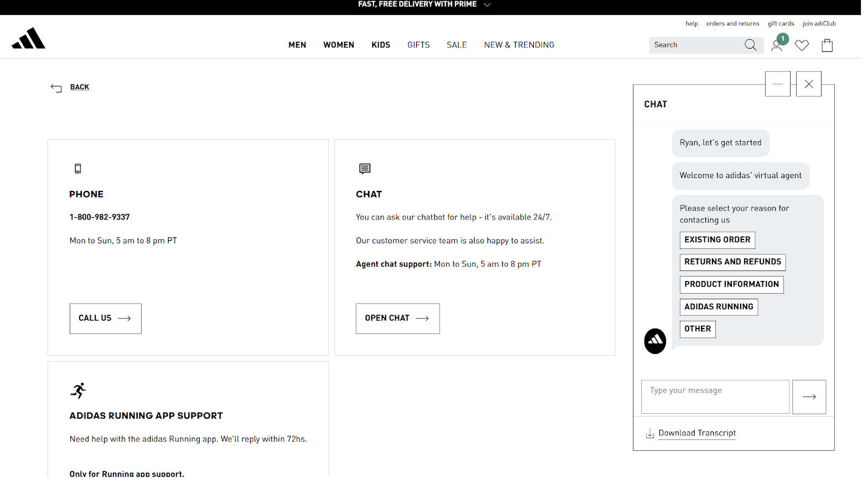Click the "Only for Running app support" text
Screen dimensions: 868x484
pyautogui.click(x=127, y=474)
